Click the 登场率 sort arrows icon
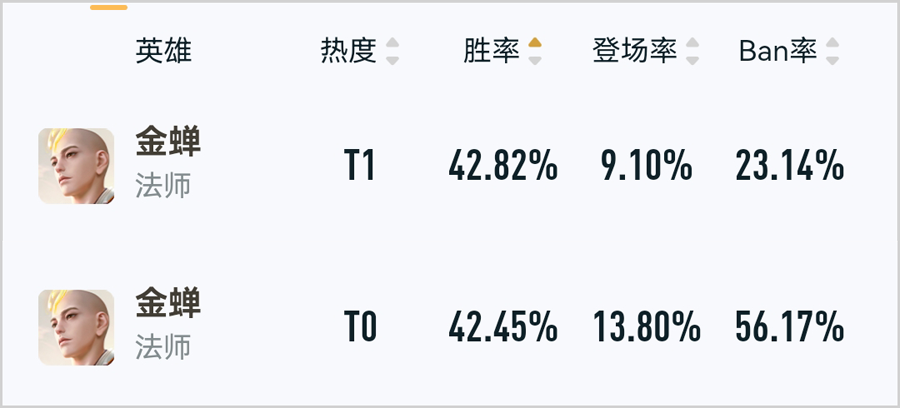900x408 pixels. 693,51
